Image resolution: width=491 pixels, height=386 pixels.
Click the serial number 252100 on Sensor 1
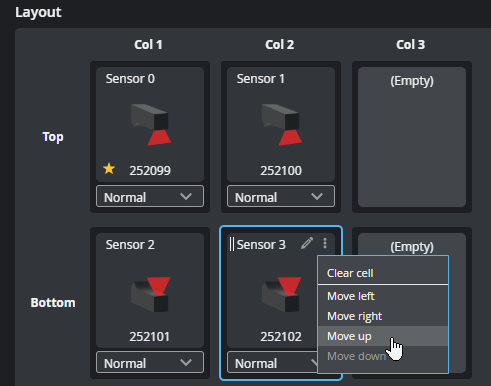pyautogui.click(x=281, y=170)
